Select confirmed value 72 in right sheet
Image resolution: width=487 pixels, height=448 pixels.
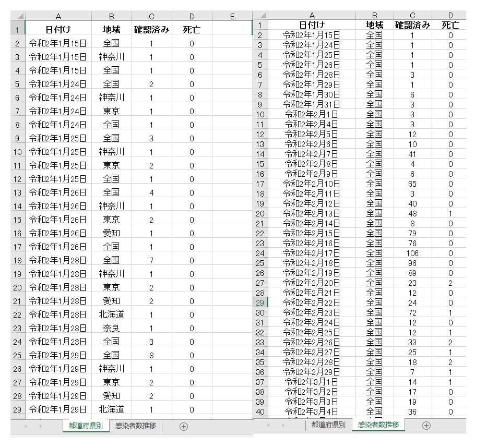pyautogui.click(x=412, y=312)
